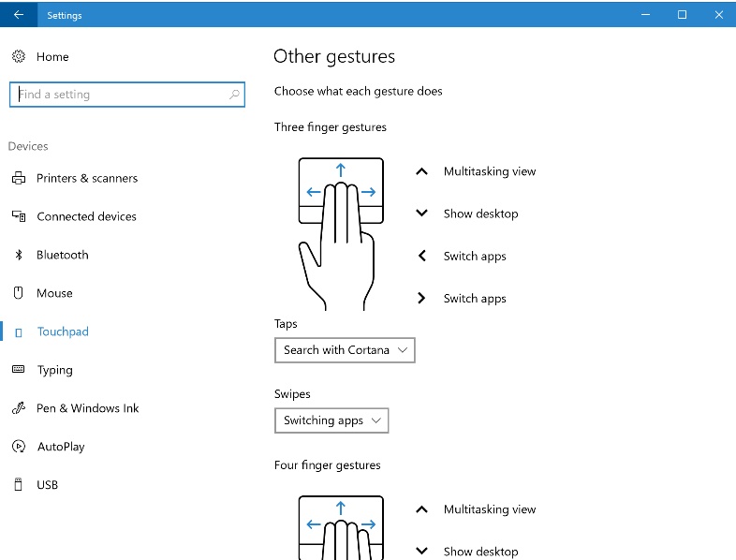Click the magnifier icon in the search box
This screenshot has height=560, width=736.
click(234, 95)
